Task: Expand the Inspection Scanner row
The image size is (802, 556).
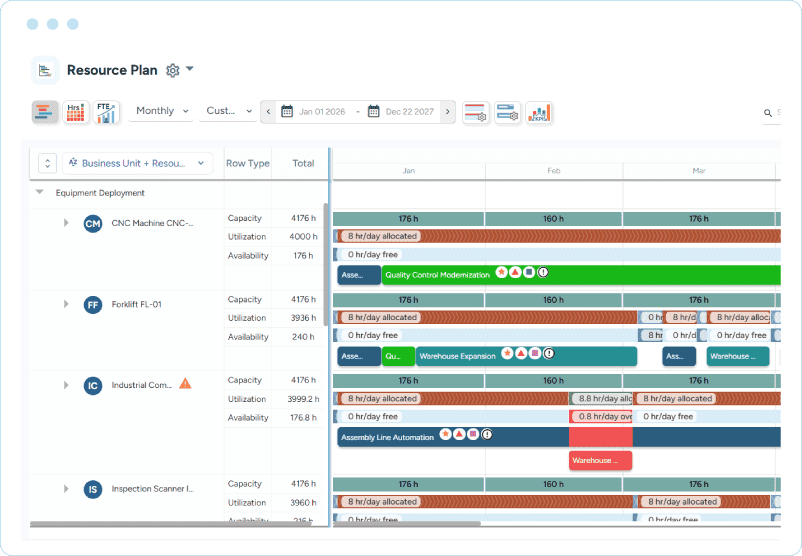Action: [x=66, y=488]
